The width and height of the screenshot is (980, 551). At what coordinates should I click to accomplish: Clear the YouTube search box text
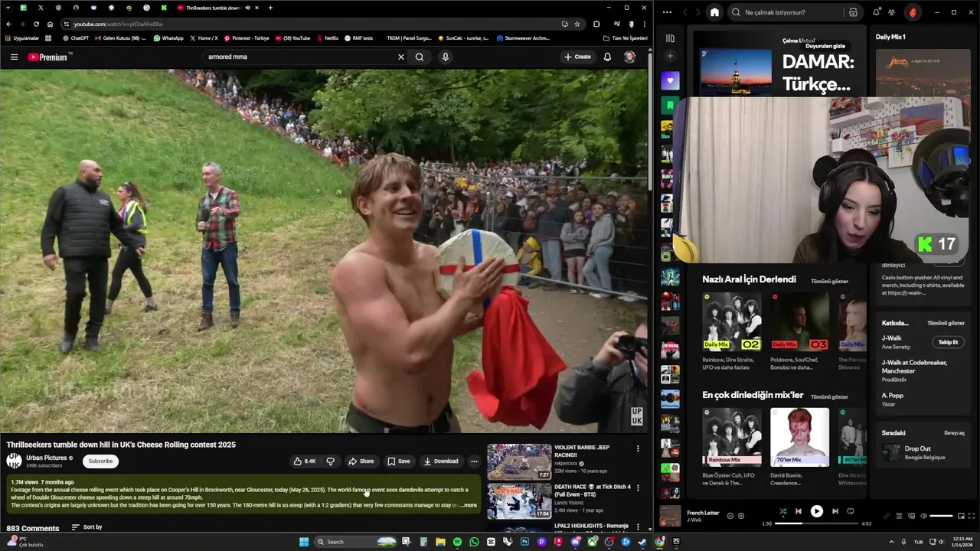click(400, 57)
